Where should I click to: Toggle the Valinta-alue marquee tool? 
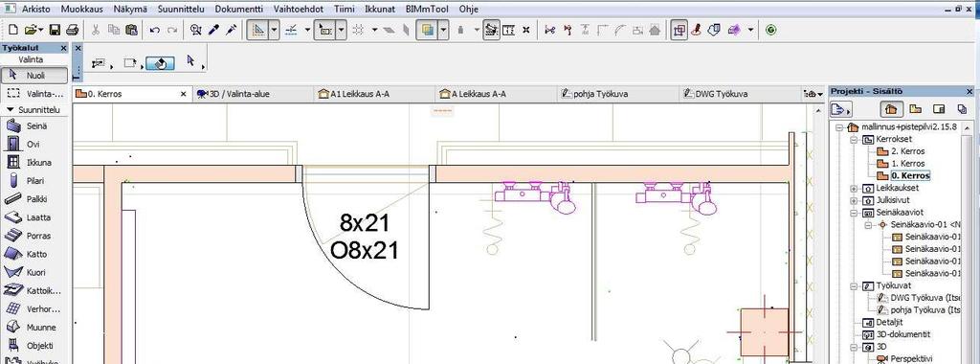[x=34, y=94]
